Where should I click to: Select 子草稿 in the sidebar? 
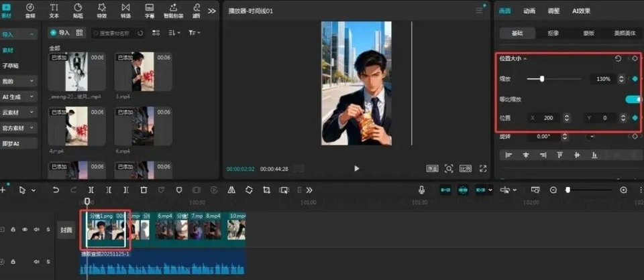point(11,66)
